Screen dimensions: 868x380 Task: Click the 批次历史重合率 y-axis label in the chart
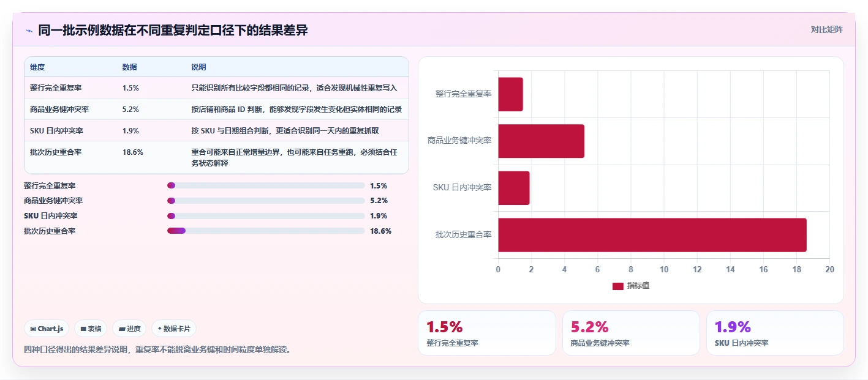(x=463, y=235)
